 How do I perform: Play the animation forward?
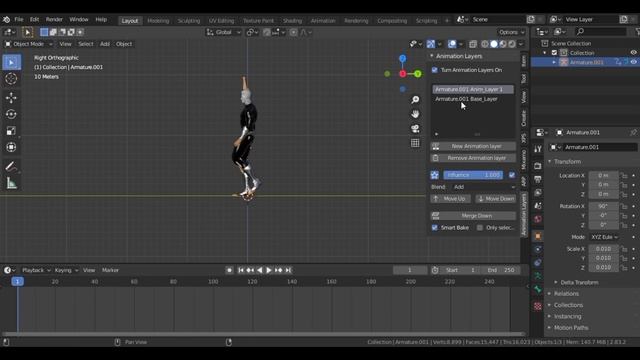point(269,270)
